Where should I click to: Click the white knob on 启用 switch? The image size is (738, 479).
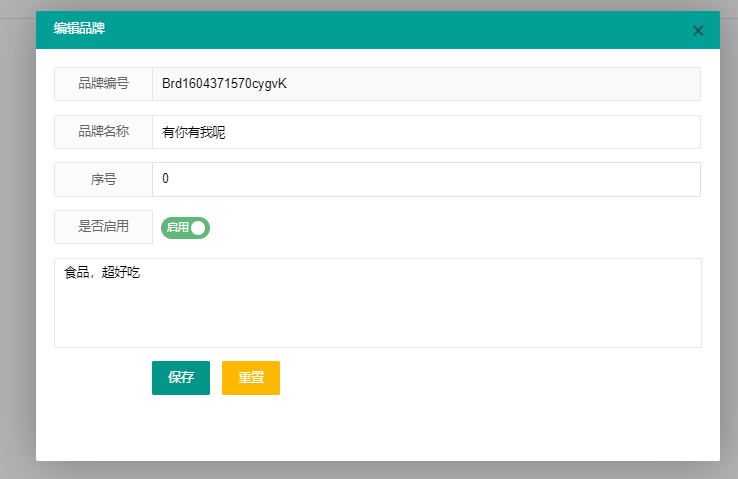[198, 228]
